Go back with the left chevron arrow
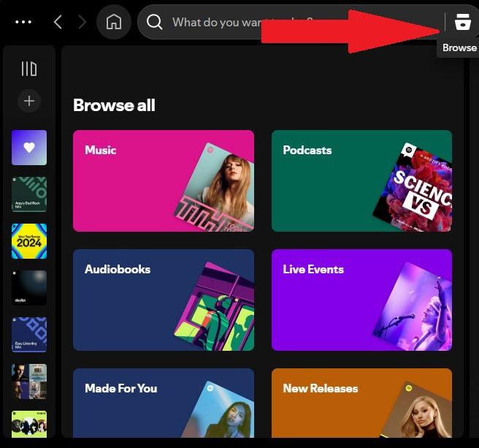479x448 pixels. 58,23
